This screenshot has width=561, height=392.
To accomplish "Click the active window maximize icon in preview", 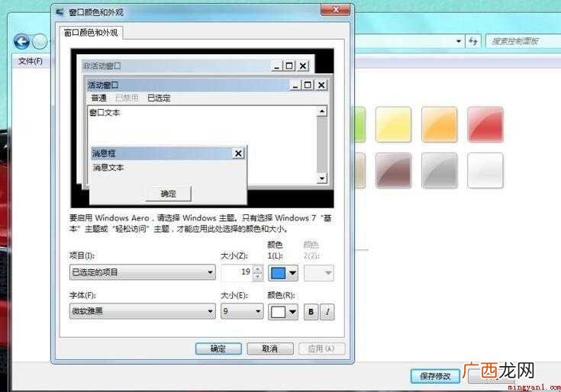I will (x=308, y=85).
